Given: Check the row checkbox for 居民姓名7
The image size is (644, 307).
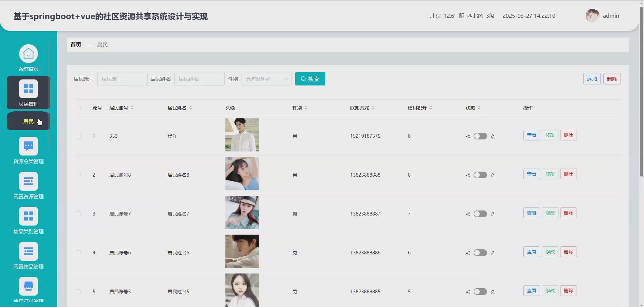Looking at the screenshot, I should click(x=78, y=214).
